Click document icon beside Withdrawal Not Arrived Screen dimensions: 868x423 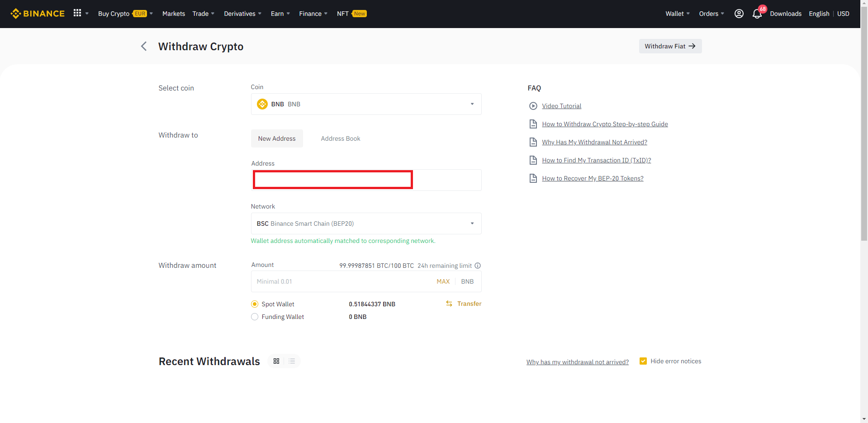coord(533,142)
